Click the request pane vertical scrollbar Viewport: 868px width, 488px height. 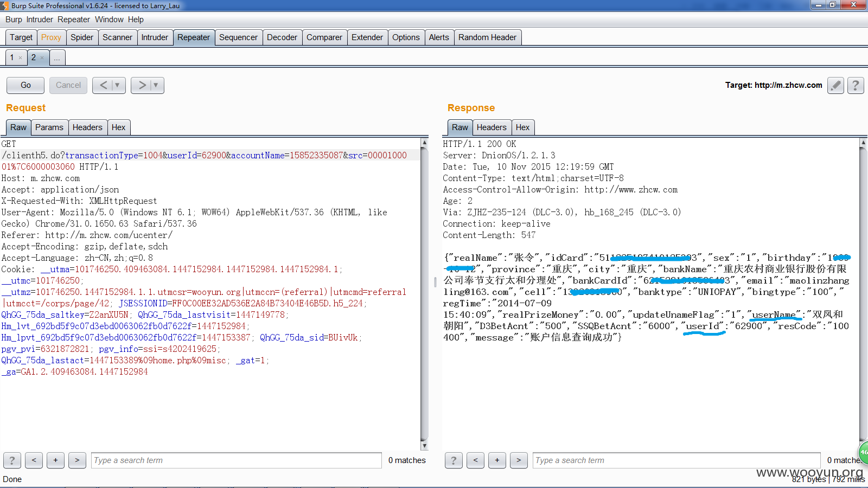(x=424, y=294)
